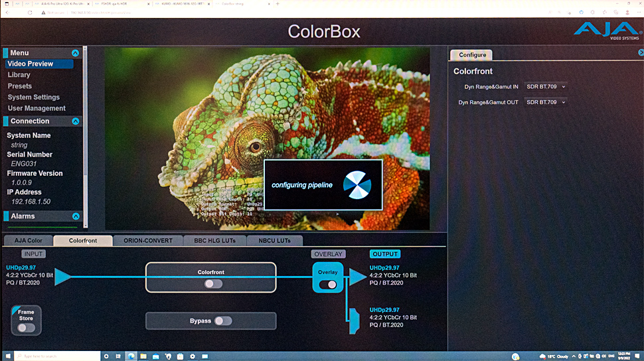Open File Explorer on taskbar
This screenshot has height=361, width=644.
[x=143, y=356]
